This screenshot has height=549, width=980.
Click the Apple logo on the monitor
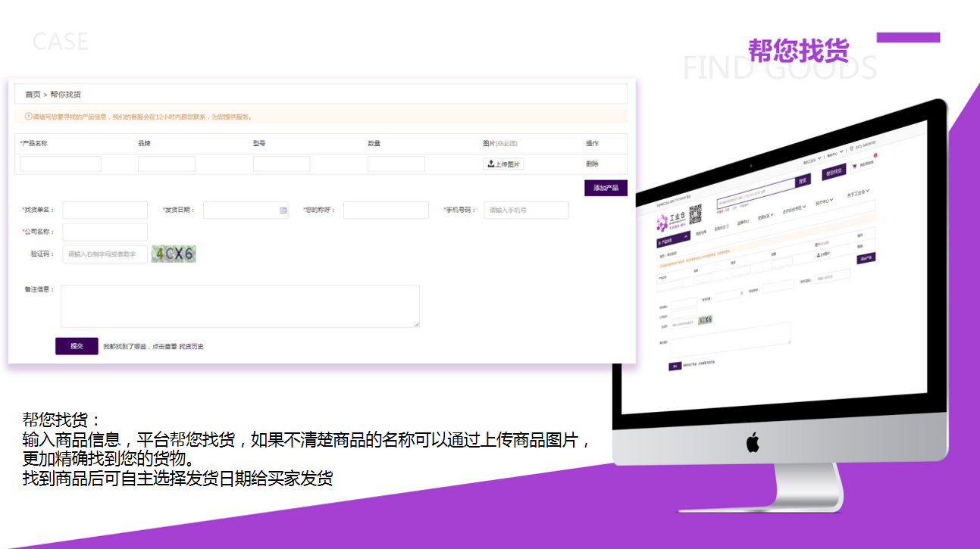[x=753, y=442]
